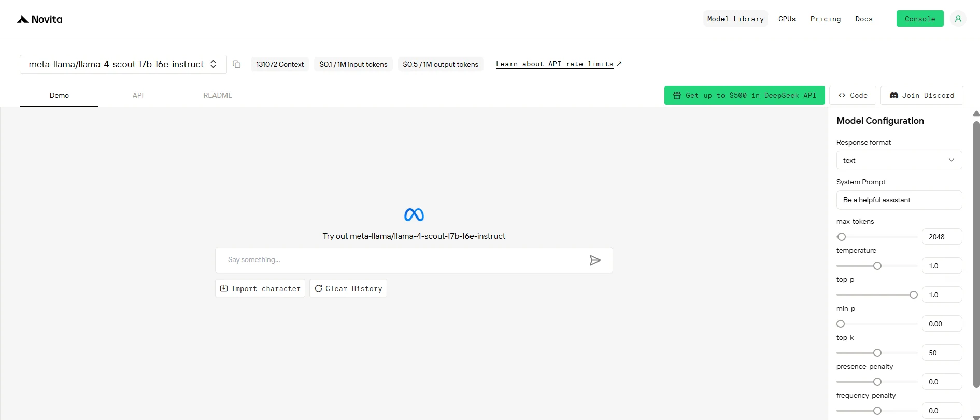Click the 131072 Context badge
Screen dimensions: 980x420
[280, 64]
